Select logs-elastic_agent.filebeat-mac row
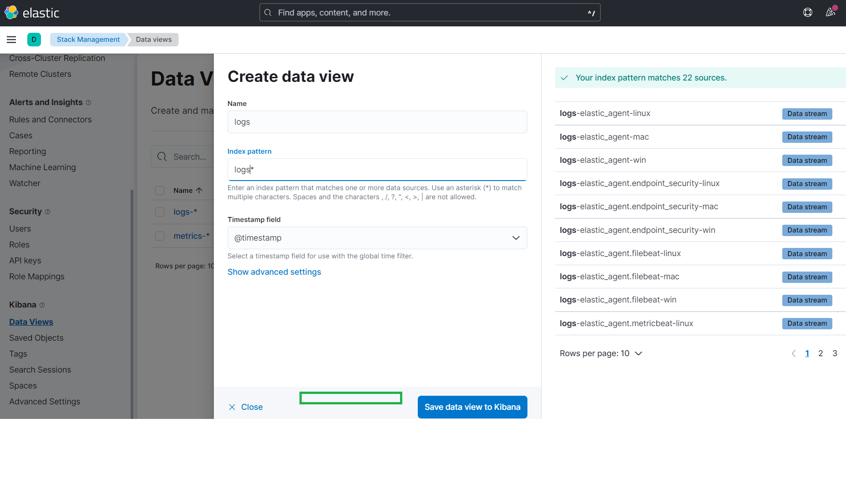846x504 pixels. (x=700, y=277)
